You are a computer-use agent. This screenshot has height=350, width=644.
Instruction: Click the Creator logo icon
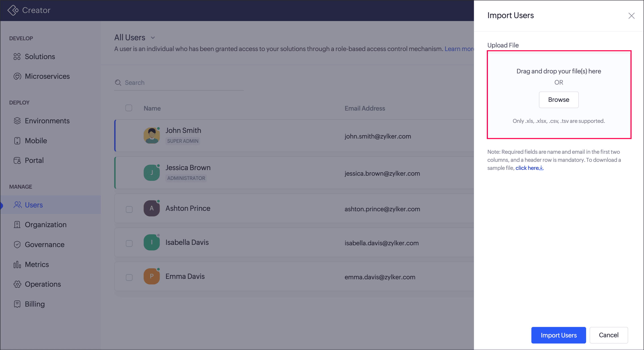13,10
